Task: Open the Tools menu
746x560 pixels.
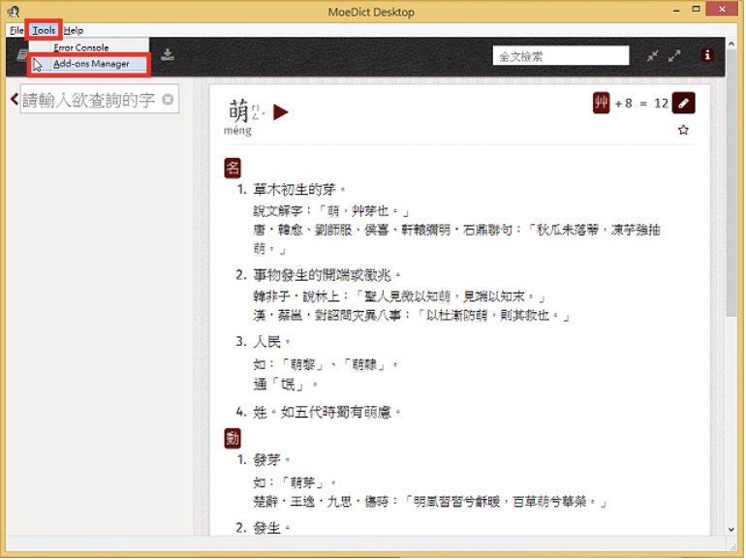Action: pos(44,30)
